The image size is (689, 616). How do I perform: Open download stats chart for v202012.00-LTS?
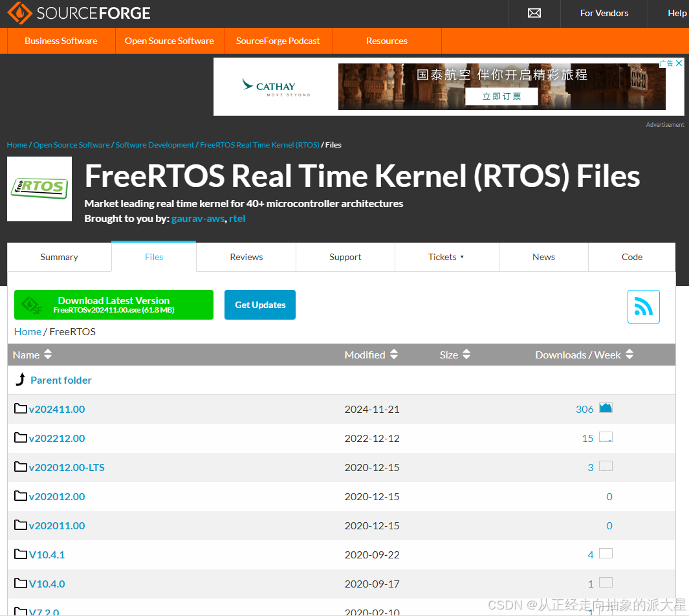pos(606,466)
